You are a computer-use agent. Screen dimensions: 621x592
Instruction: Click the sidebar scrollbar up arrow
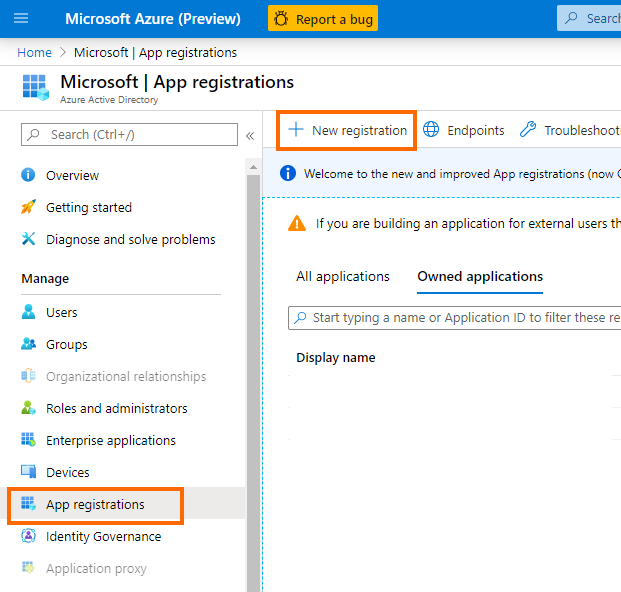pyautogui.click(x=253, y=168)
